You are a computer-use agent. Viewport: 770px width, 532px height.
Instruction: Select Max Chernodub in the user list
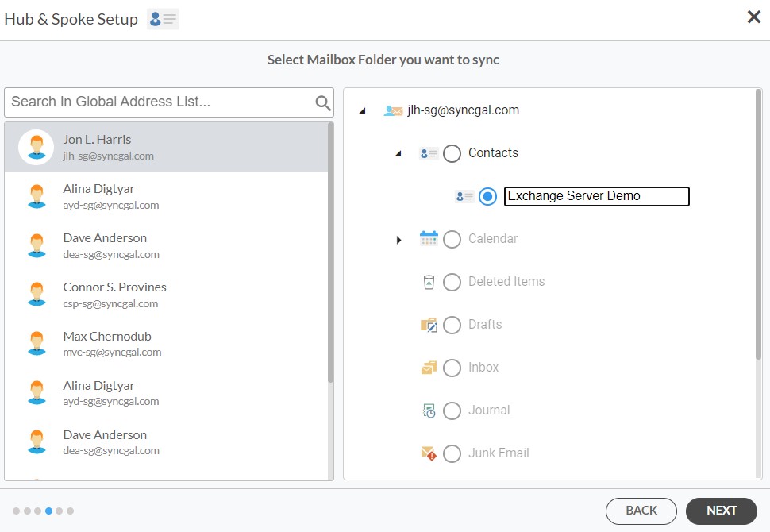(166, 343)
